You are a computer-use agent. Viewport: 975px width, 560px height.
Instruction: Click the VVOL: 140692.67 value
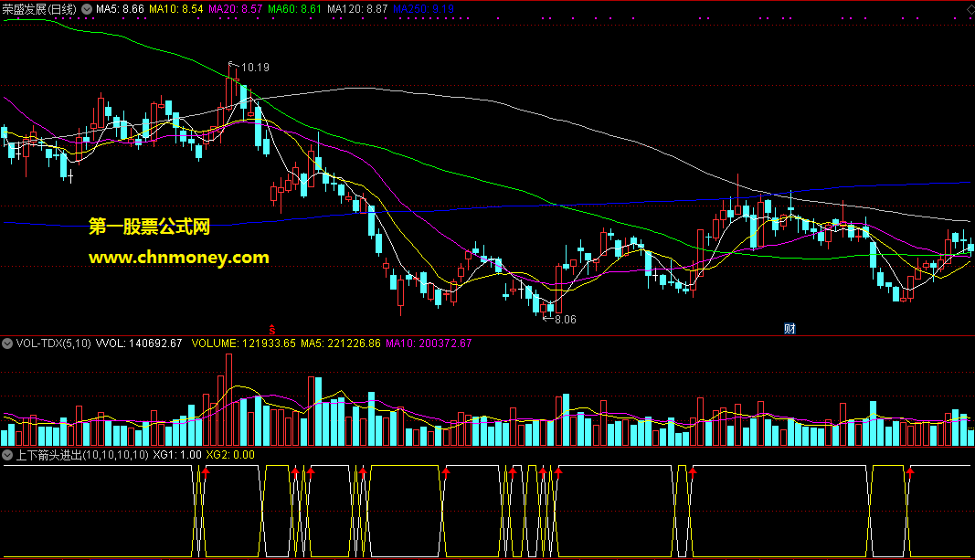(x=139, y=343)
